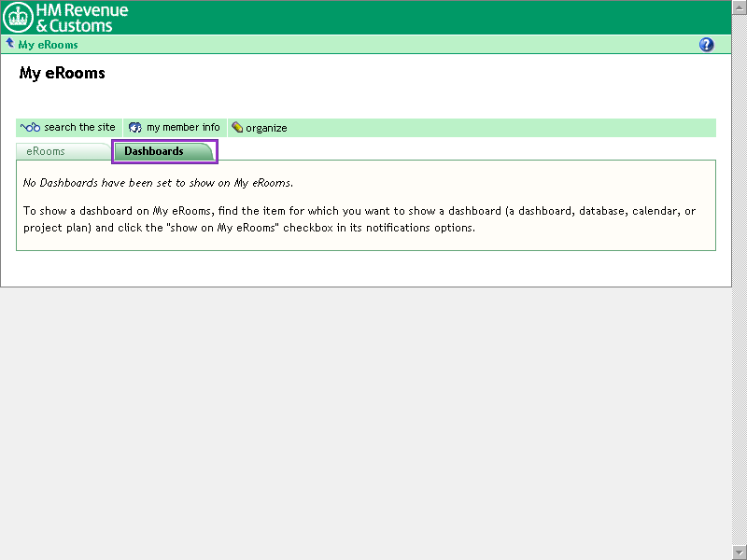Click the pencil icon next to organize
Screen dimensions: 747x560
[x=237, y=128]
